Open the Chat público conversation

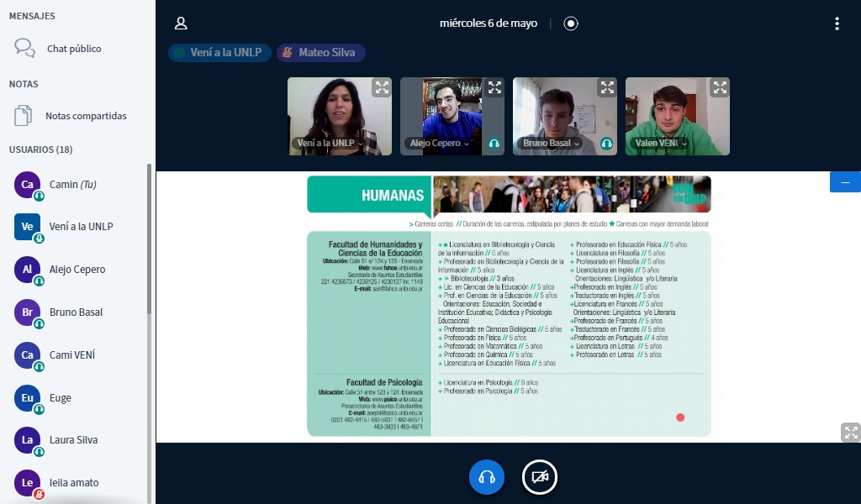73,49
